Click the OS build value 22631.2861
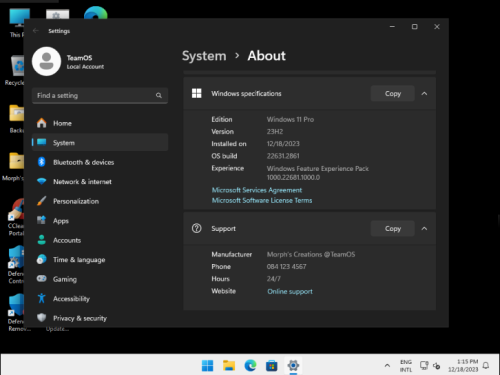Image resolution: width=500 pixels, height=375 pixels. pyautogui.click(x=283, y=156)
